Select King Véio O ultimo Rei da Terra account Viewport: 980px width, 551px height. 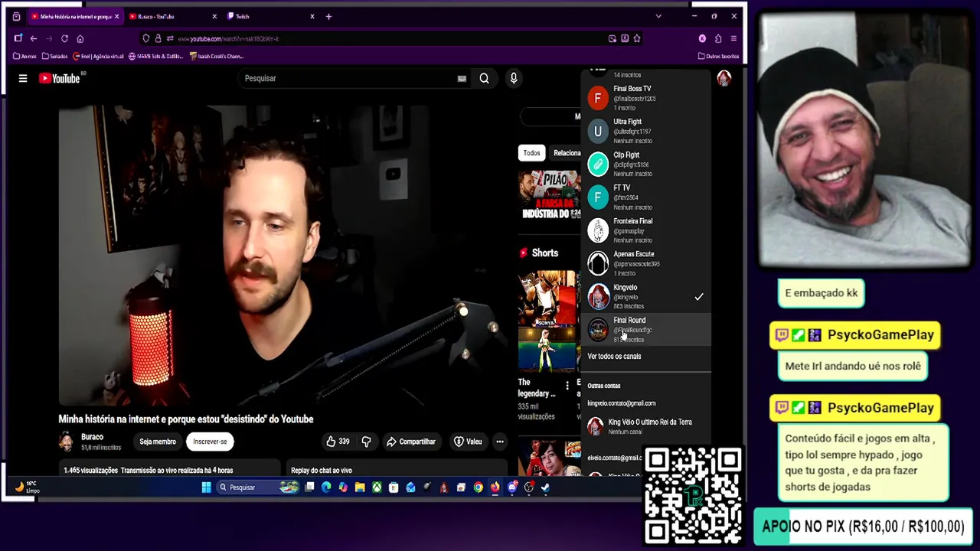(645, 426)
